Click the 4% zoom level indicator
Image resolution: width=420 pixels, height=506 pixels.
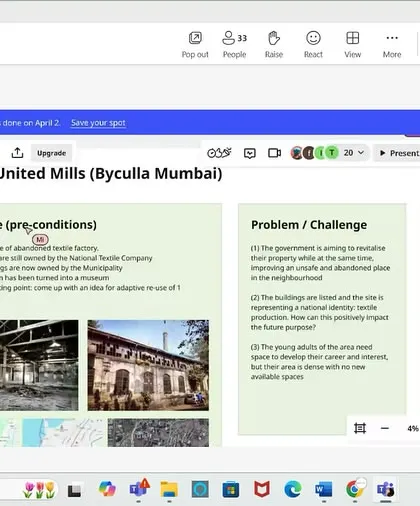point(413,428)
